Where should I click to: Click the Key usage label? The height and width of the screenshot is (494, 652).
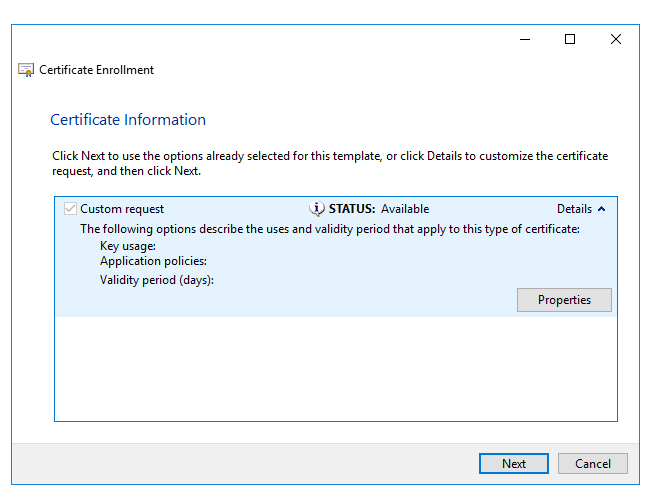[x=128, y=246]
